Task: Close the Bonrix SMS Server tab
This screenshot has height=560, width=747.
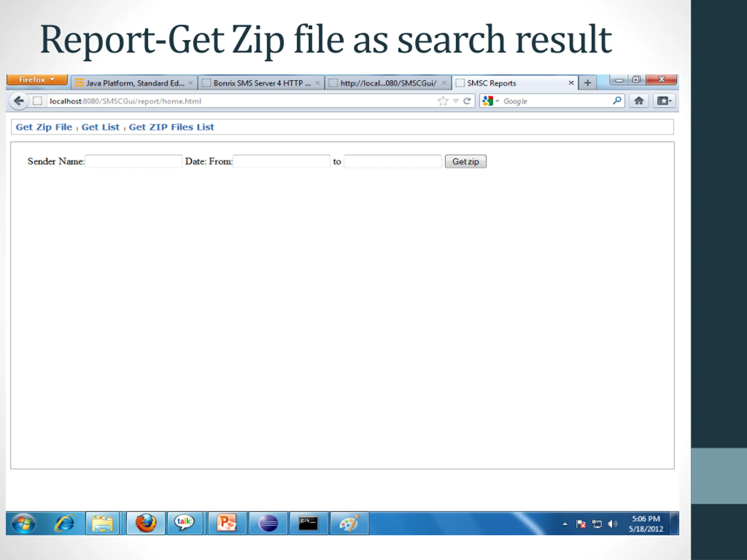Action: [x=317, y=83]
